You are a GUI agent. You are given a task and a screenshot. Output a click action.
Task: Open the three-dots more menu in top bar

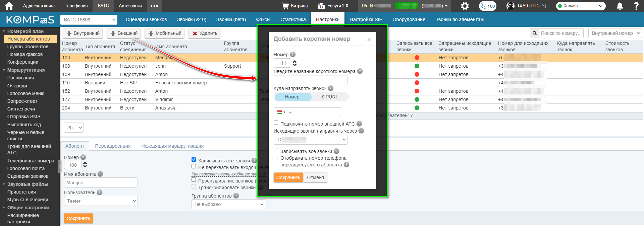[154, 6]
